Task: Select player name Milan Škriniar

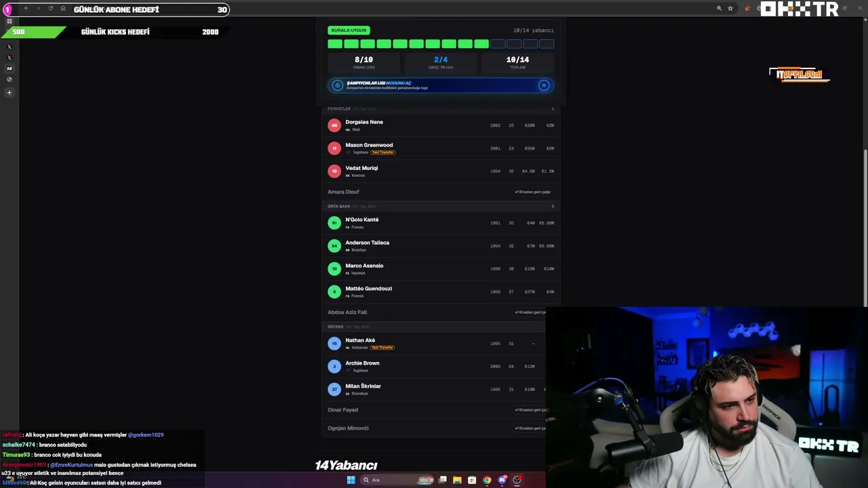Action: [x=363, y=386]
